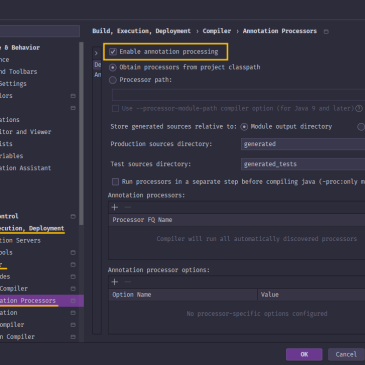Select Obtain processors from project classpath
365x365 pixels.
(x=113, y=67)
